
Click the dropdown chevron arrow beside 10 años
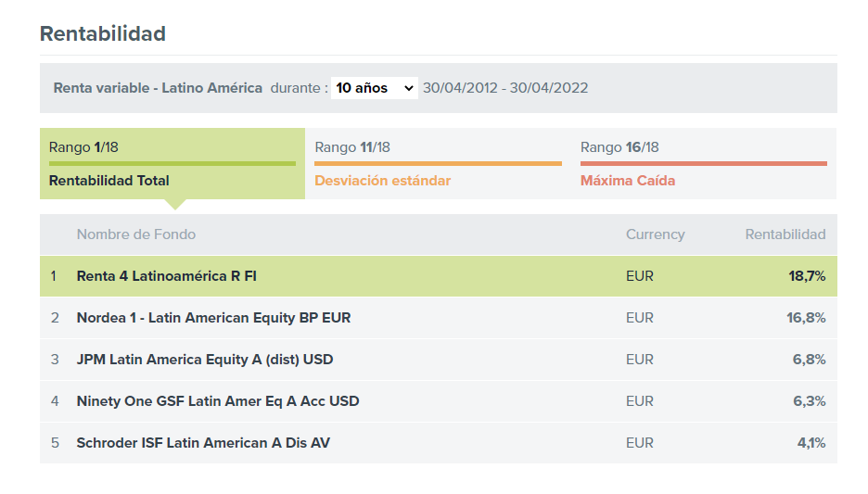(x=409, y=88)
